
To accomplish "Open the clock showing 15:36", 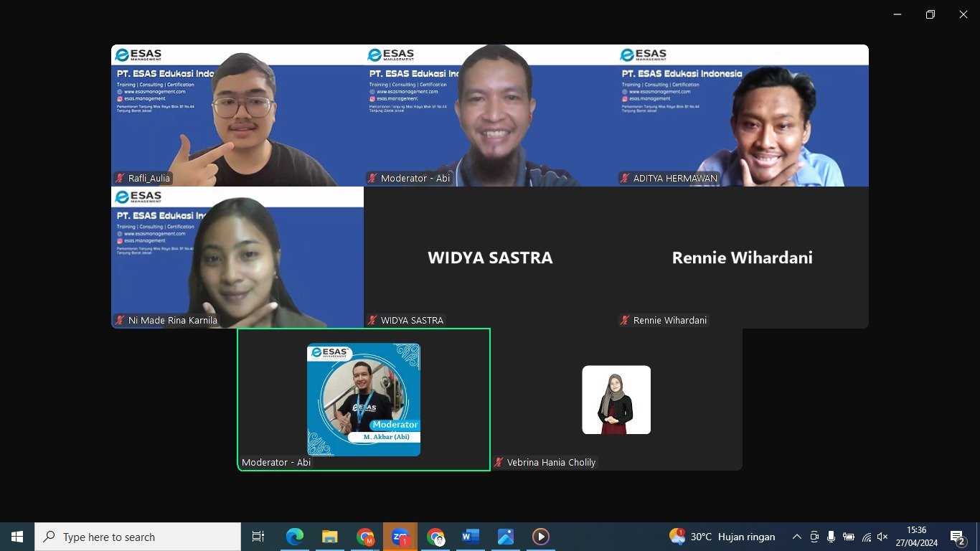I will point(916,537).
